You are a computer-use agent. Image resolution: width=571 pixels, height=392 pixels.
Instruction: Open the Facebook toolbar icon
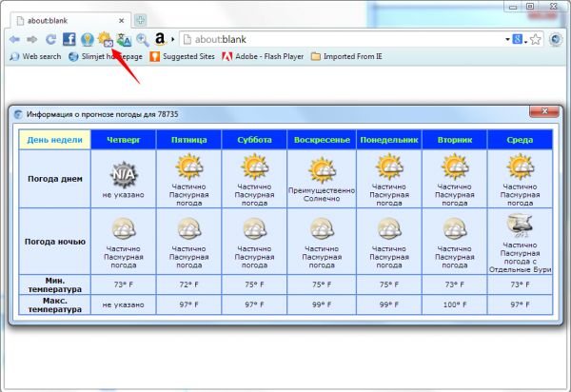click(69, 39)
